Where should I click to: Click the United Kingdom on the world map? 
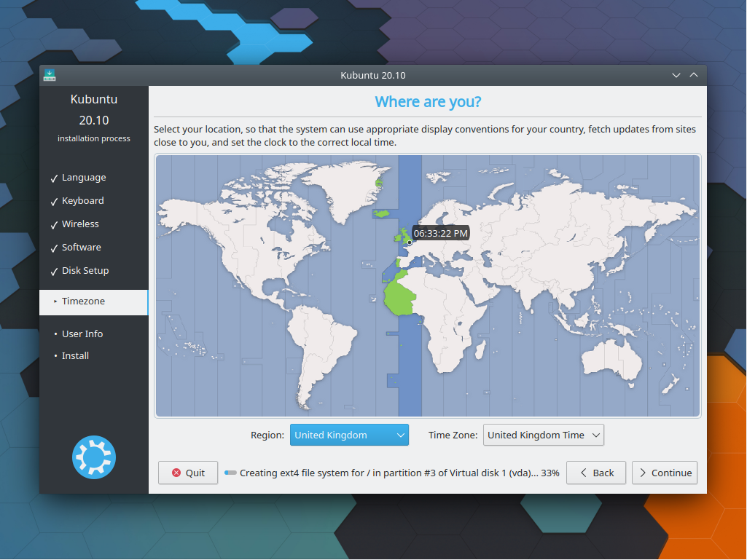(x=404, y=237)
